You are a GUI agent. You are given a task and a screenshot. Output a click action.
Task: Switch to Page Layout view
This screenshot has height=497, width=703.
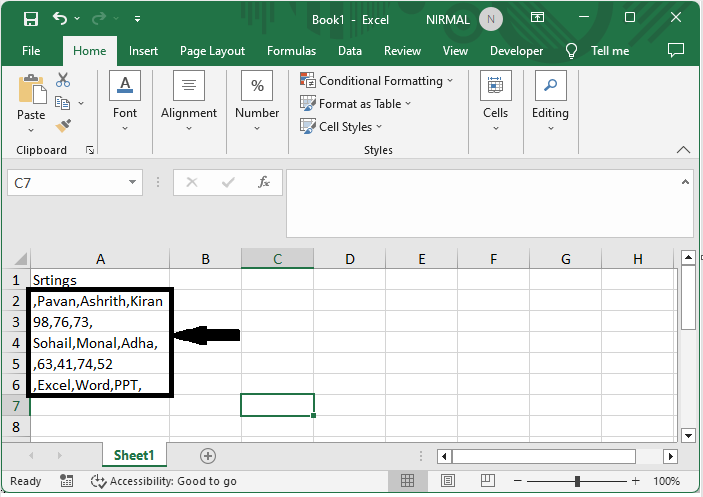pyautogui.click(x=447, y=481)
